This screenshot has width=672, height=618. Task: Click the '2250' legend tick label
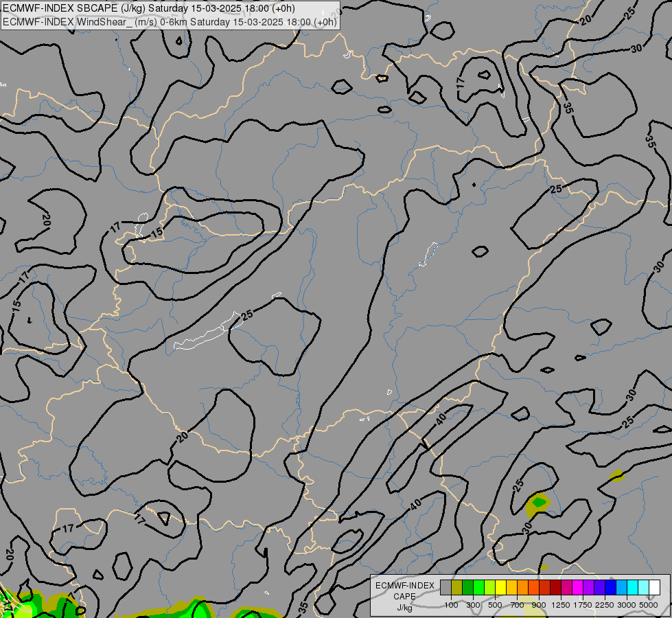coord(605,605)
